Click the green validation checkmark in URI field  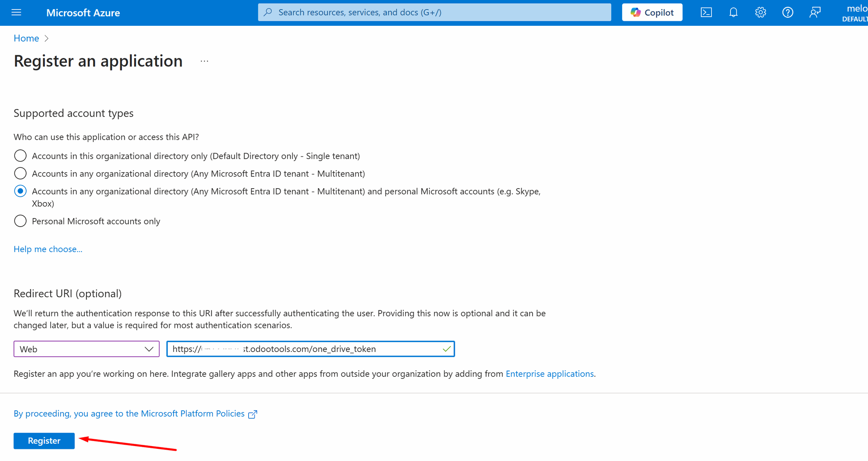(x=446, y=349)
